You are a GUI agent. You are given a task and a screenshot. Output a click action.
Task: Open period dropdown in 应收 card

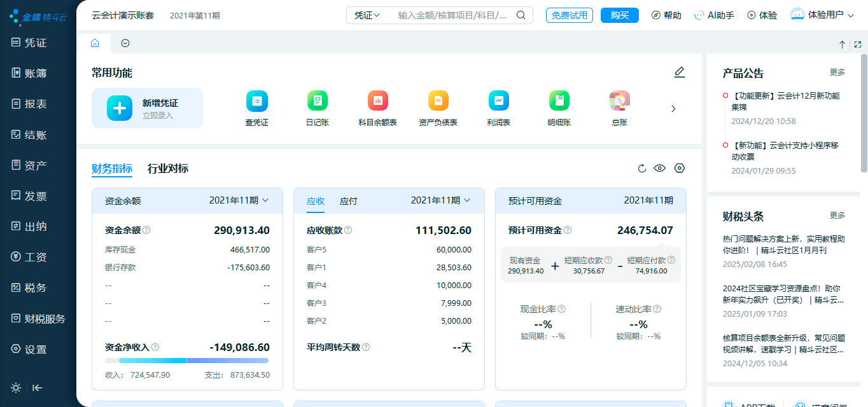(x=441, y=200)
